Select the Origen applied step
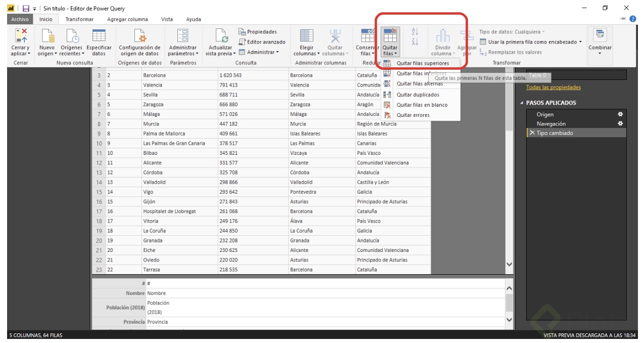Viewport: 644px width, 343px height. [x=576, y=114]
